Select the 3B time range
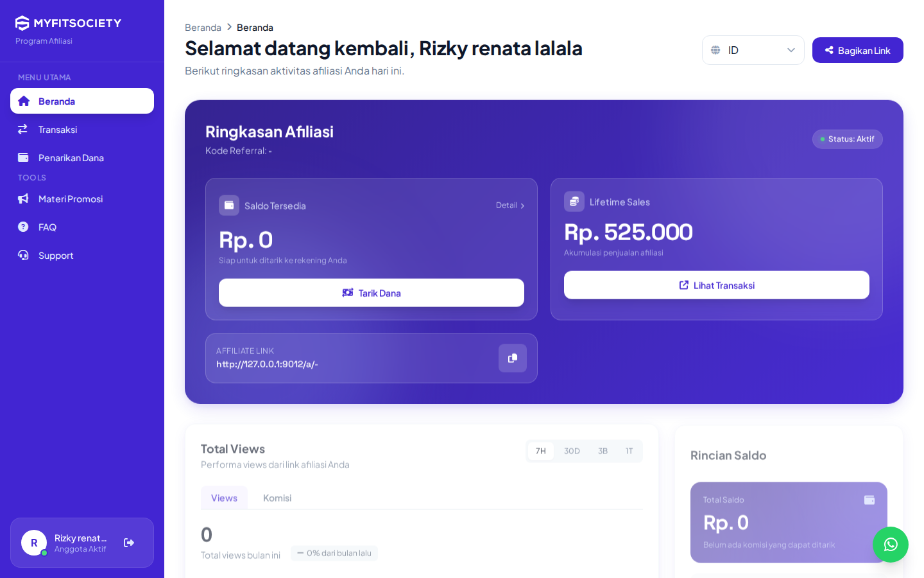 pyautogui.click(x=603, y=451)
